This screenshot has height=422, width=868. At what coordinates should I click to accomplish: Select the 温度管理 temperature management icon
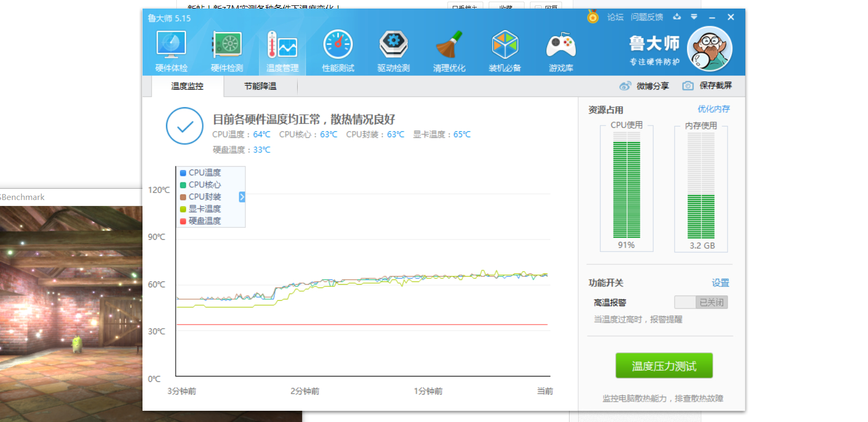[x=282, y=51]
